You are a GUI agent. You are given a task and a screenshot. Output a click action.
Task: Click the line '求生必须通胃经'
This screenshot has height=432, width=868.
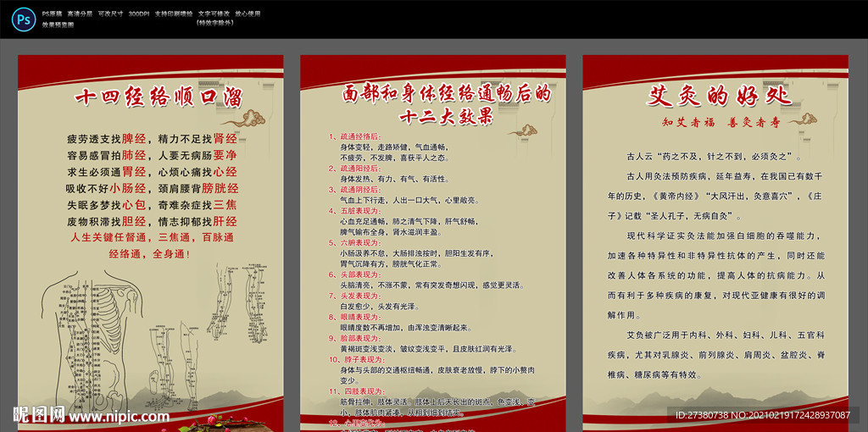(x=106, y=172)
